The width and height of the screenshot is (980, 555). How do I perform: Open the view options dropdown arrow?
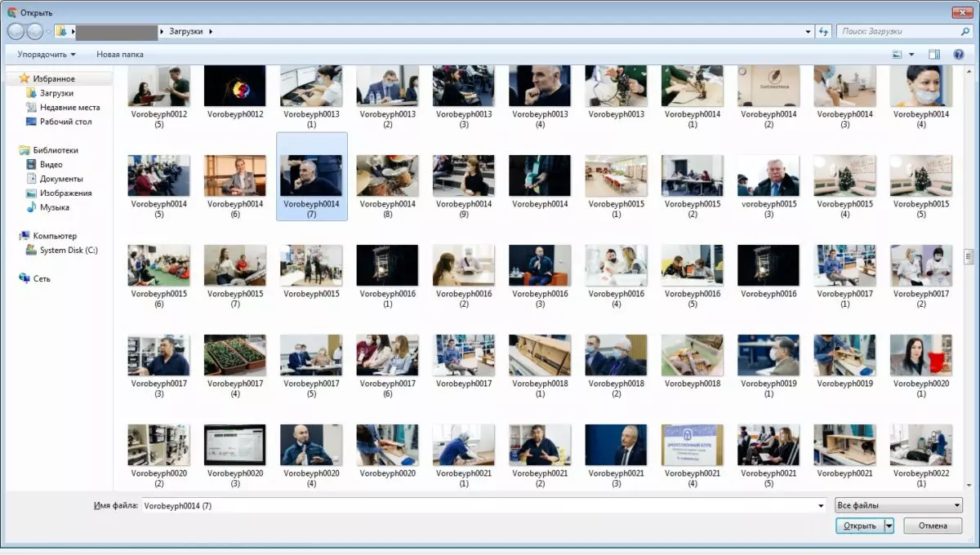[911, 55]
